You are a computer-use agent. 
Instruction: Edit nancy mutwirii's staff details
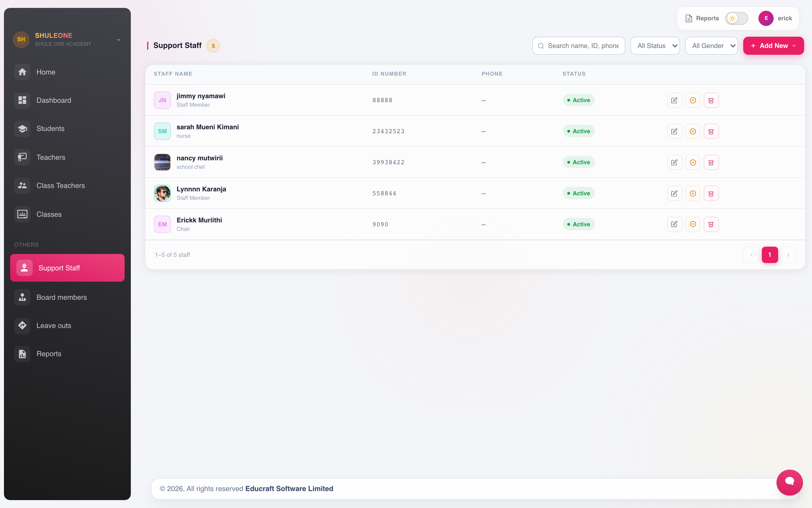point(674,162)
